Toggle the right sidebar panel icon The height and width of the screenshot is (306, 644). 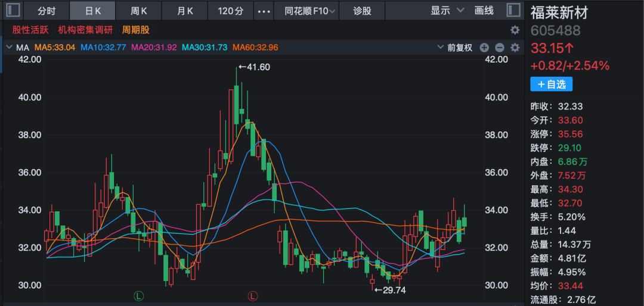513,10
